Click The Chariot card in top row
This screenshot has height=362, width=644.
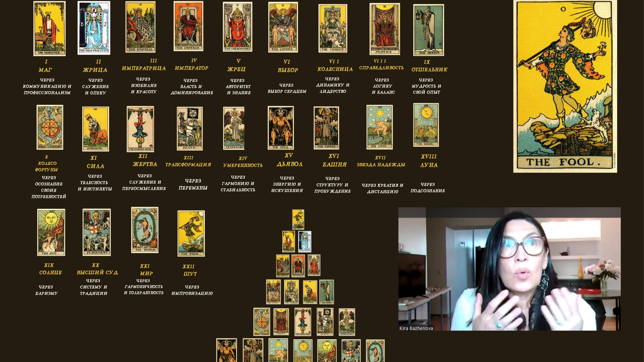[x=333, y=28]
